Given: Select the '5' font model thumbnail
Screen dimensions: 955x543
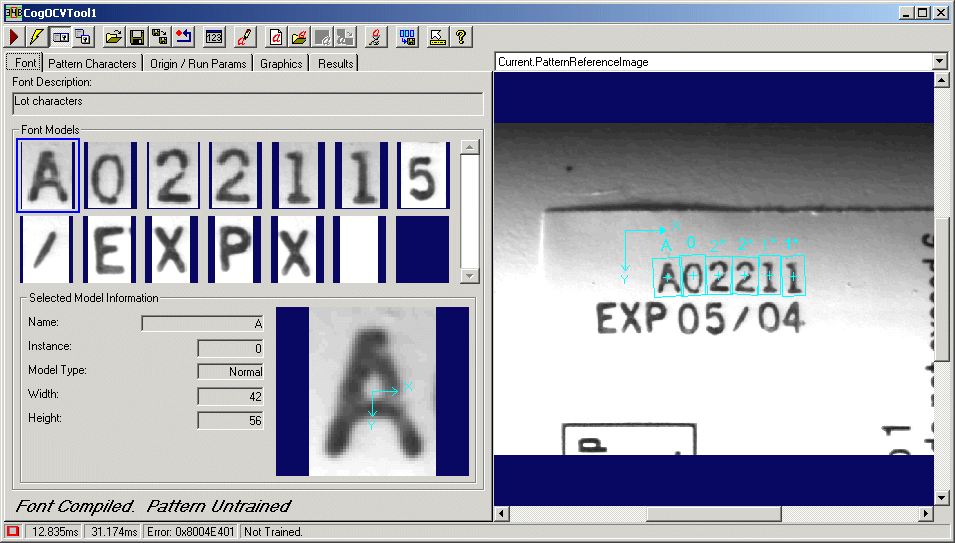Looking at the screenshot, I should pos(423,175).
